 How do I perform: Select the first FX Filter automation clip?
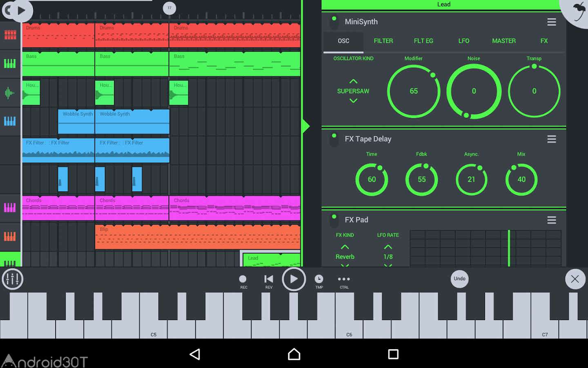pyautogui.click(x=58, y=150)
